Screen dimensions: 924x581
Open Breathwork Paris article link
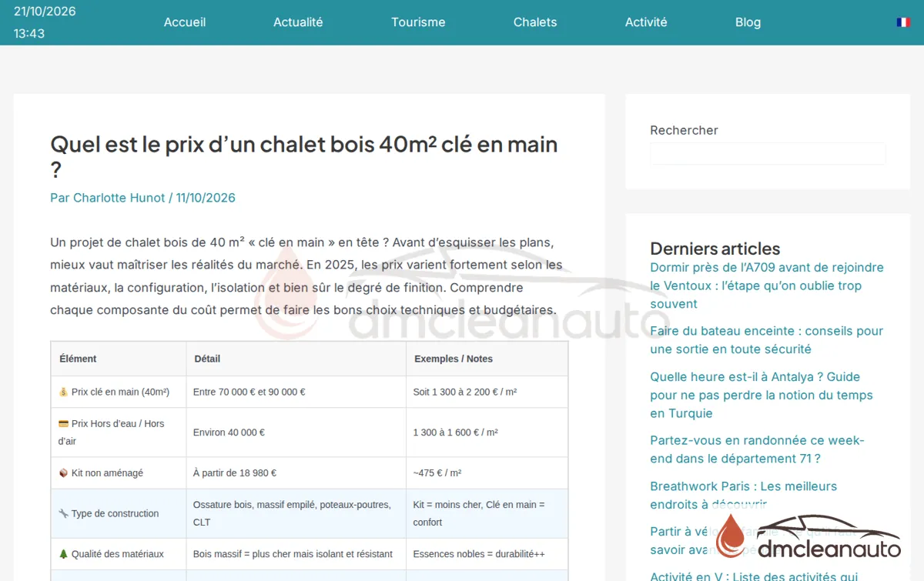[744, 496]
